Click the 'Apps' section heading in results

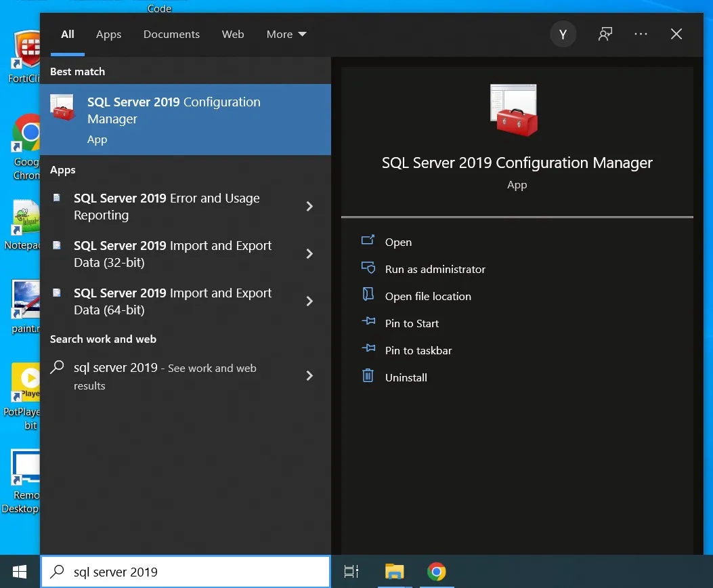click(63, 170)
